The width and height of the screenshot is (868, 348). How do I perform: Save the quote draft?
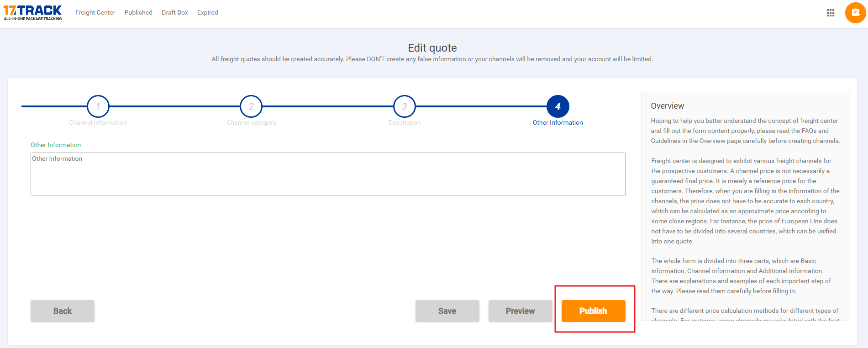[x=447, y=311]
